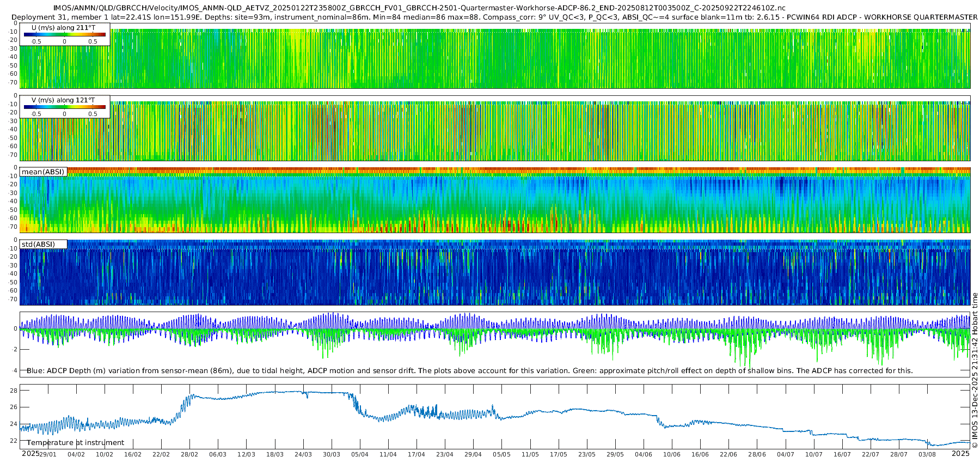Viewport: 980px width, 463px height.
Task: Click the V (m/s) along 121°T colorbar
Action: pos(64,107)
